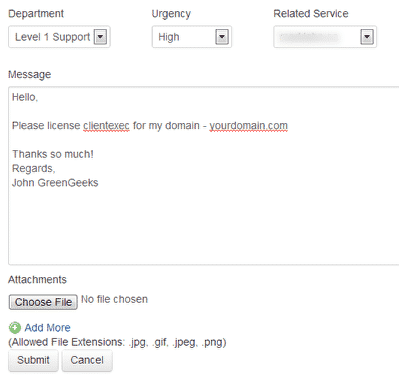Submit the support ticket
This screenshot has width=399, height=381.
click(x=33, y=360)
